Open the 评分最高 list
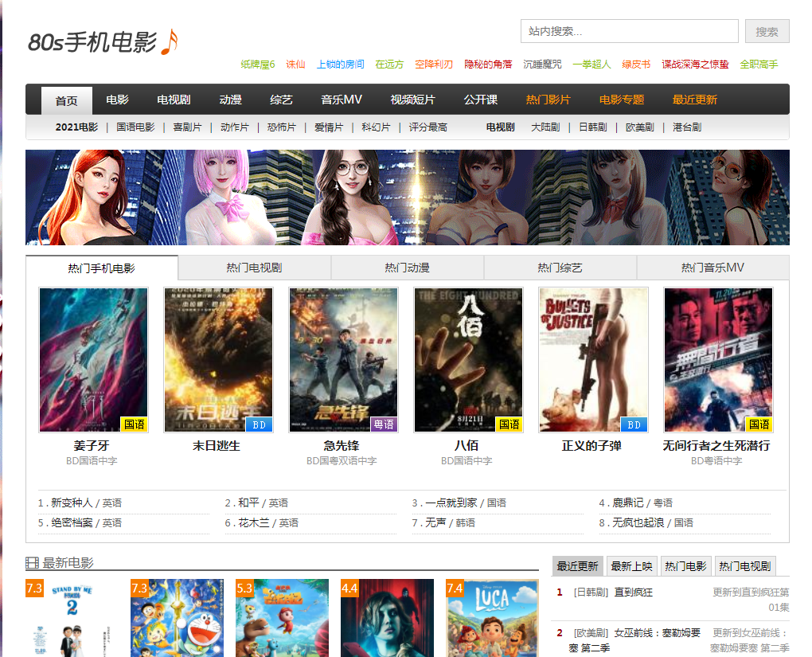Viewport: 812px width, 657px height. (427, 127)
